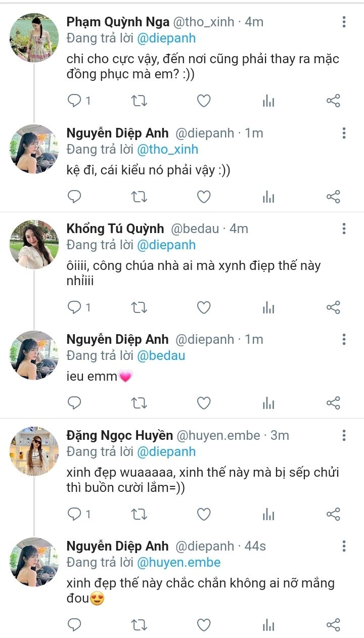Screen dimensions: 364x638
Task: Like Khổng Tú Quỳnh's công chúa comment
Action: pos(204,307)
